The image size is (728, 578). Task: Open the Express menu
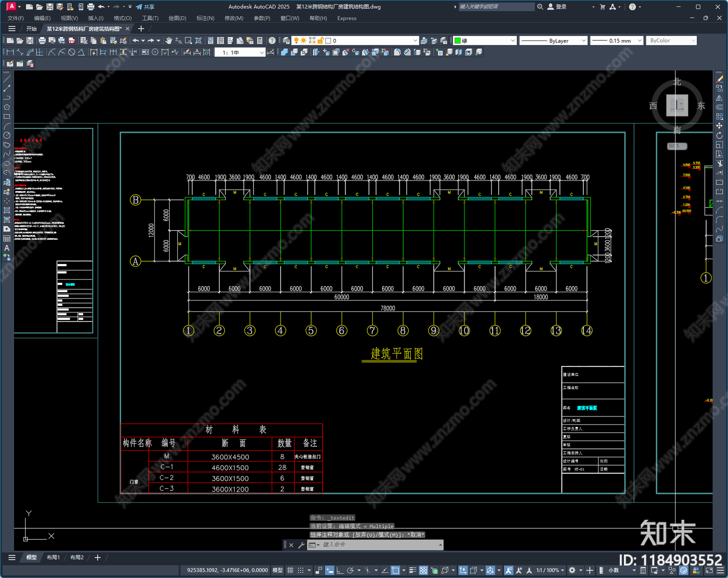coord(347,18)
